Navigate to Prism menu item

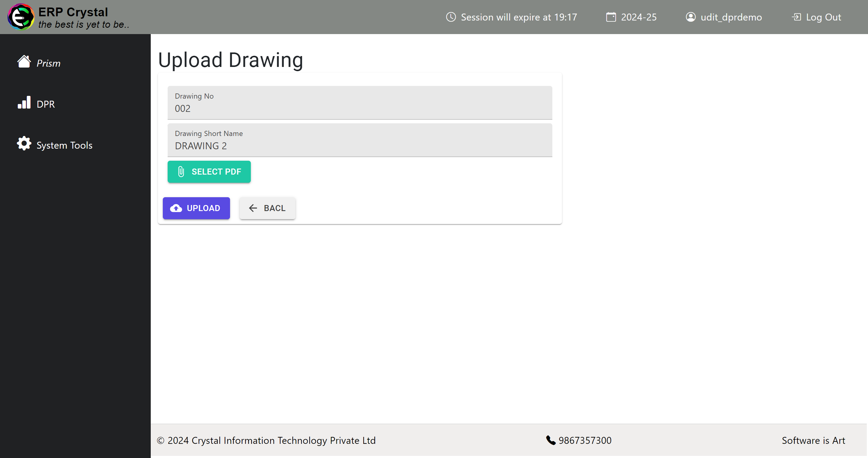(x=48, y=63)
